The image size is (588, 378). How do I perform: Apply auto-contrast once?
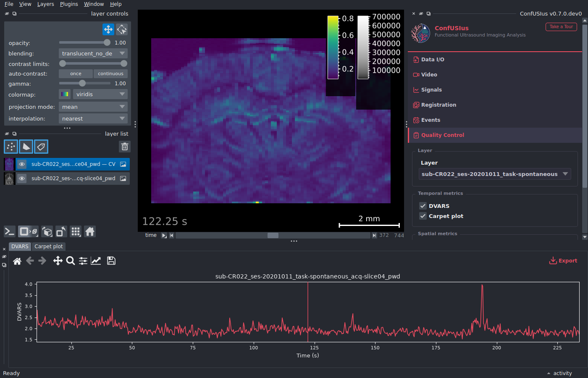point(76,74)
